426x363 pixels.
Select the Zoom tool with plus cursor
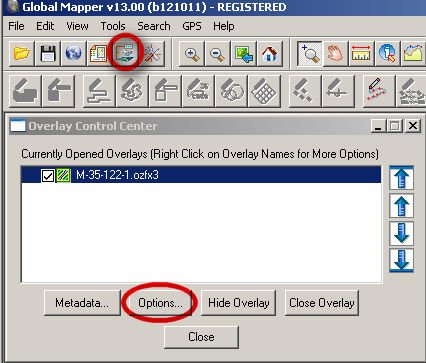[x=310, y=53]
